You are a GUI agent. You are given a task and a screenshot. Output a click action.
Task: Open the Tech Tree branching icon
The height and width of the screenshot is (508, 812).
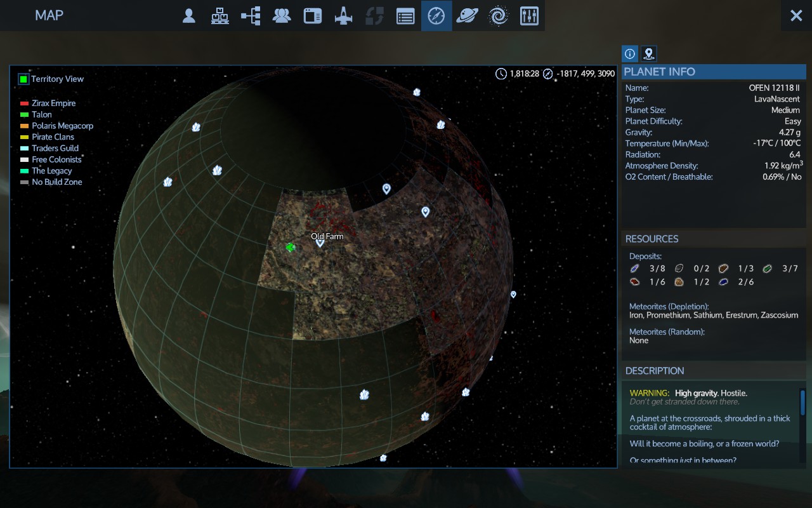251,16
